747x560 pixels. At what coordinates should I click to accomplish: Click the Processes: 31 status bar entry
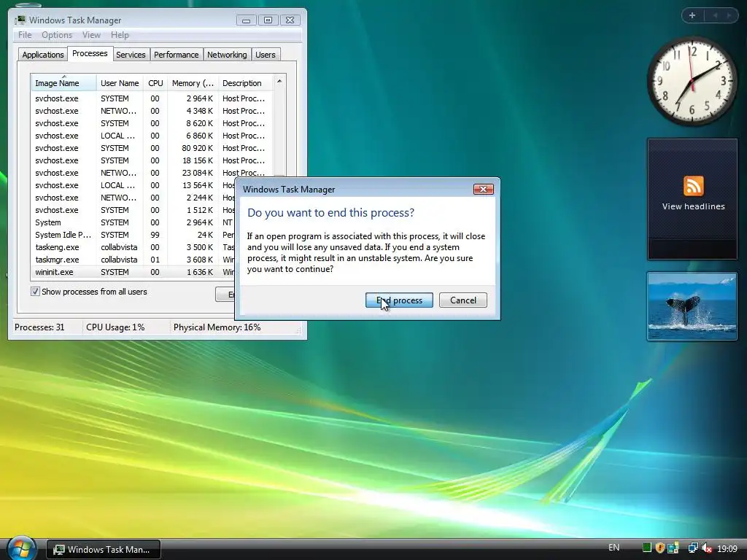coord(39,327)
